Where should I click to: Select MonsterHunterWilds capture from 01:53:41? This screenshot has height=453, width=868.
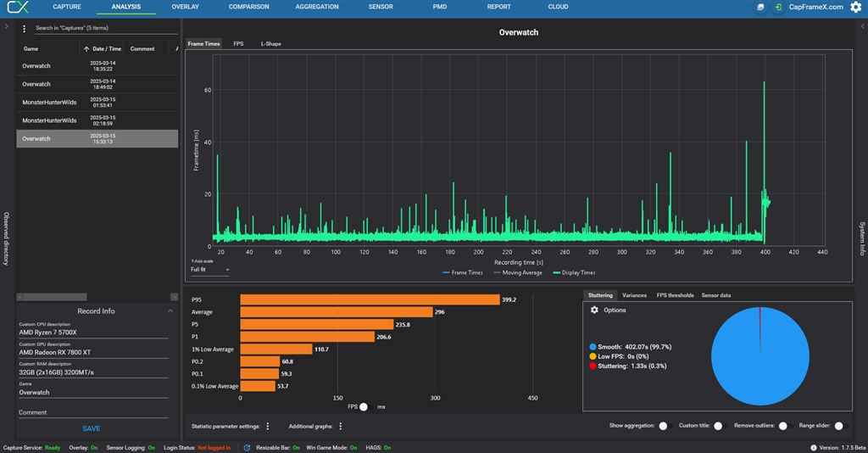tap(97, 103)
